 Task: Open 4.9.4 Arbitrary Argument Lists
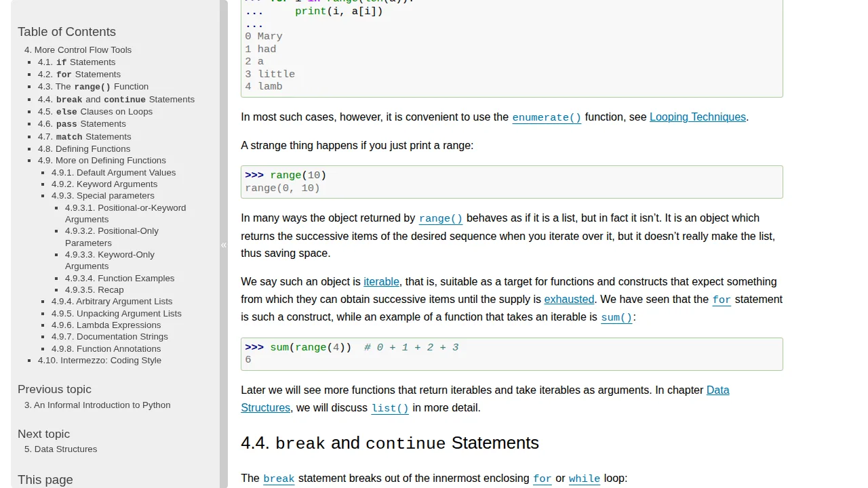click(112, 302)
